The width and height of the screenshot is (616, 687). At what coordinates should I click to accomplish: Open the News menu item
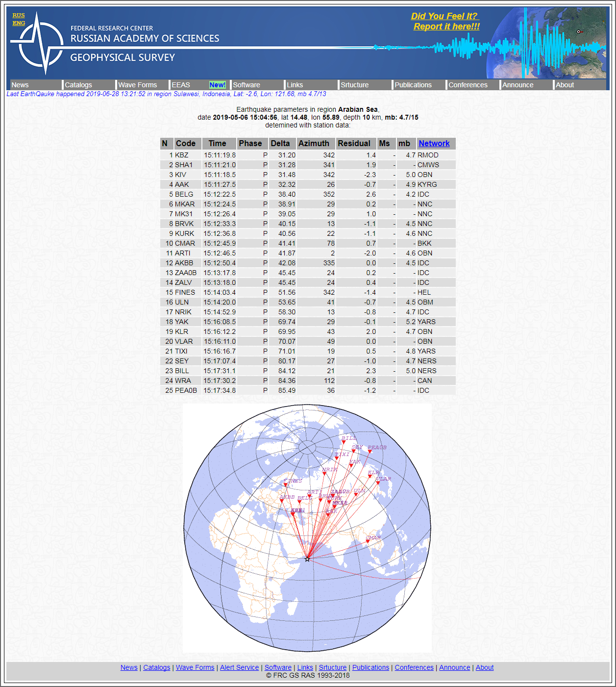coord(20,85)
